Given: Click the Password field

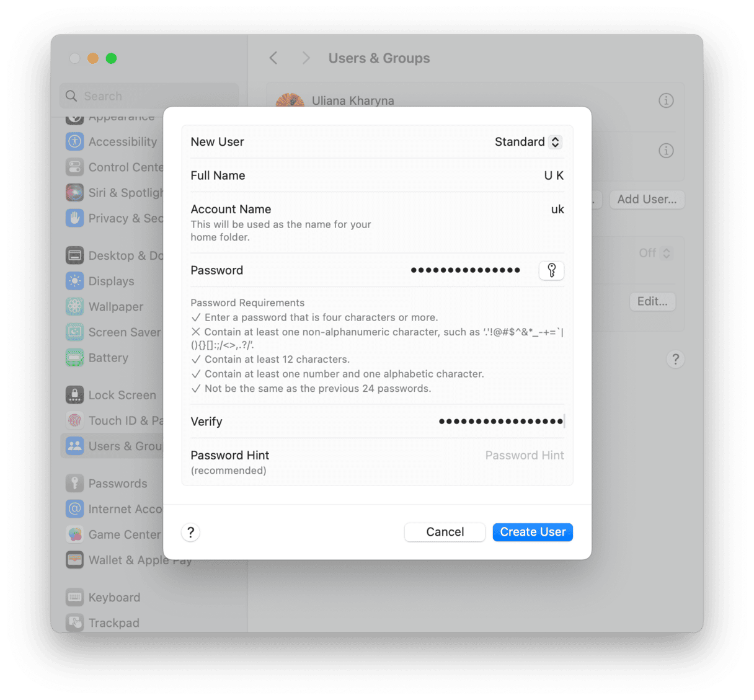Looking at the screenshot, I should [x=466, y=270].
